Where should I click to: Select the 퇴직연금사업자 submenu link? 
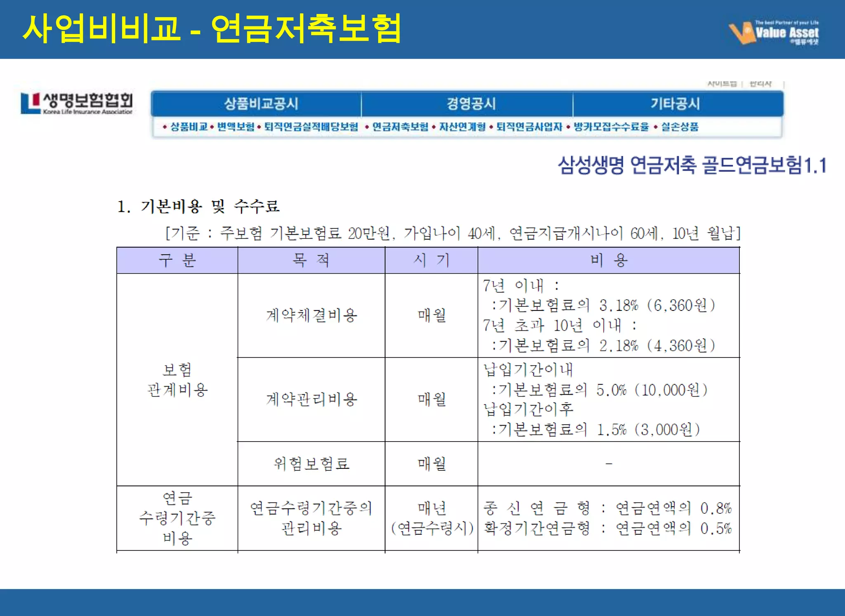[529, 127]
